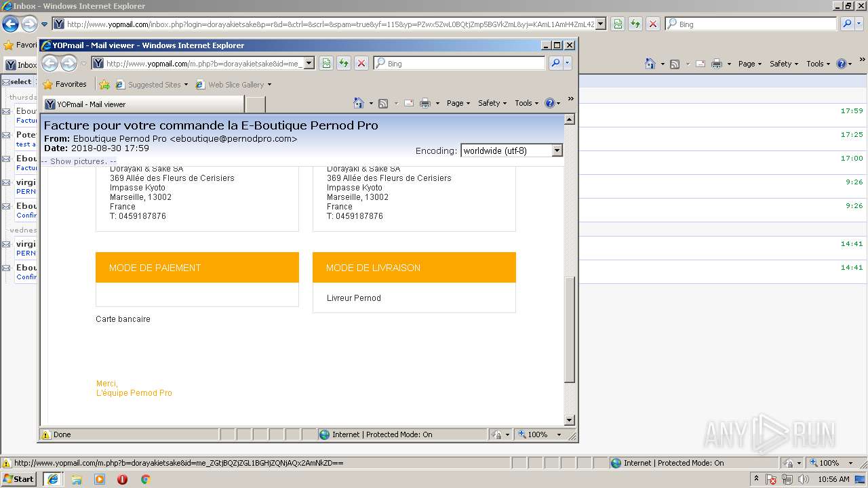The height and width of the screenshot is (488, 868).
Task: Open Safety menu in Mail viewer
Action: coord(492,103)
